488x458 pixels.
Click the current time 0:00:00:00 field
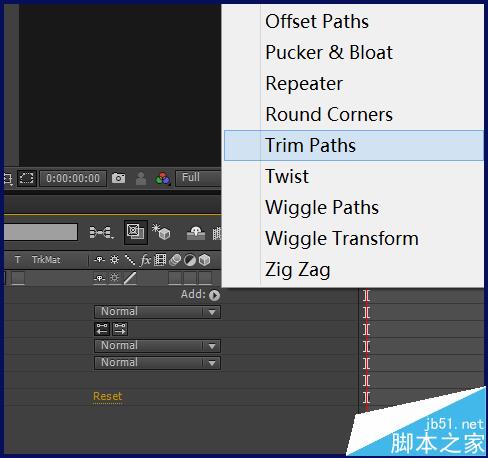[73, 178]
